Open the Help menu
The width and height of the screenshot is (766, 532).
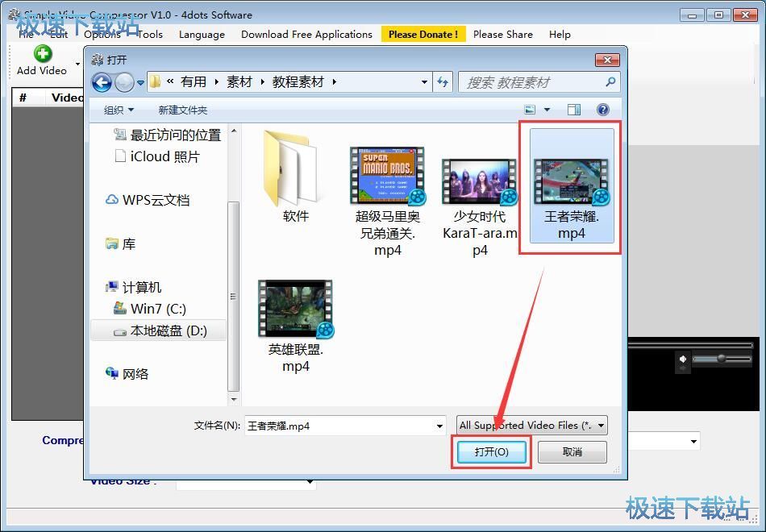(x=560, y=34)
